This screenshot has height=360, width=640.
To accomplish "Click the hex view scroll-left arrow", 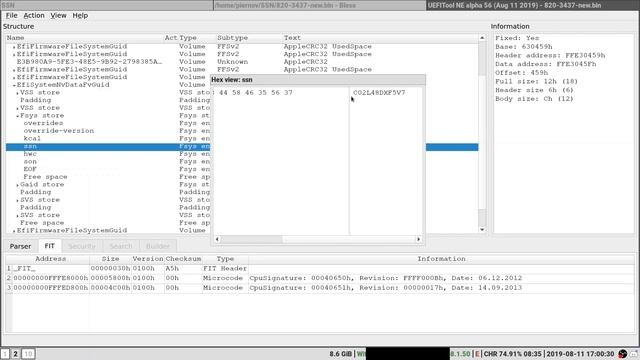I will 217,239.
